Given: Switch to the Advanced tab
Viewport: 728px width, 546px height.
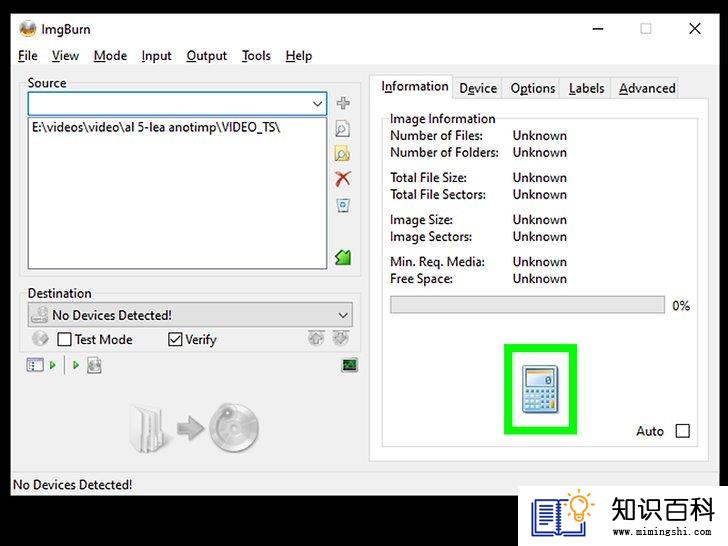Looking at the screenshot, I should [x=647, y=88].
